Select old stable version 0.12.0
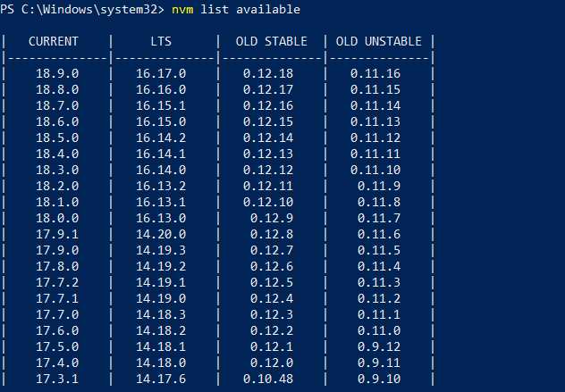The width and height of the screenshot is (565, 392). pos(272,363)
